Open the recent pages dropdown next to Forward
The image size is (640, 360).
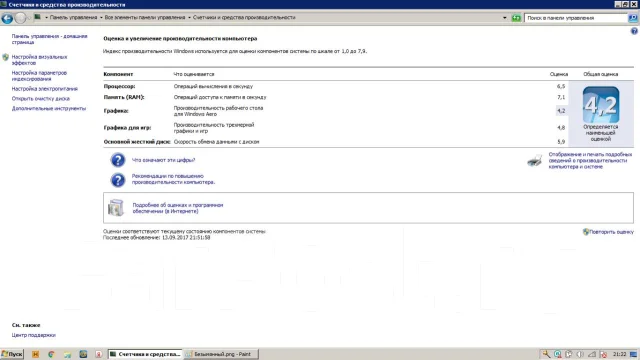(x=29, y=18)
